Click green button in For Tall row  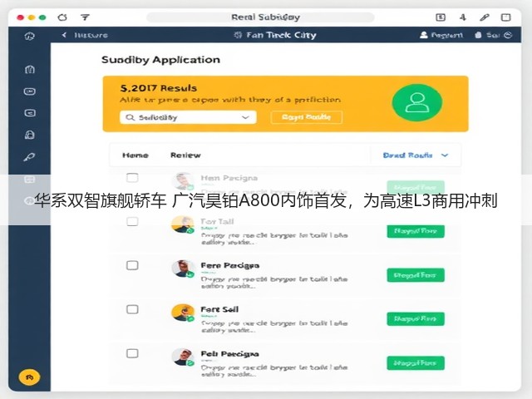point(416,231)
